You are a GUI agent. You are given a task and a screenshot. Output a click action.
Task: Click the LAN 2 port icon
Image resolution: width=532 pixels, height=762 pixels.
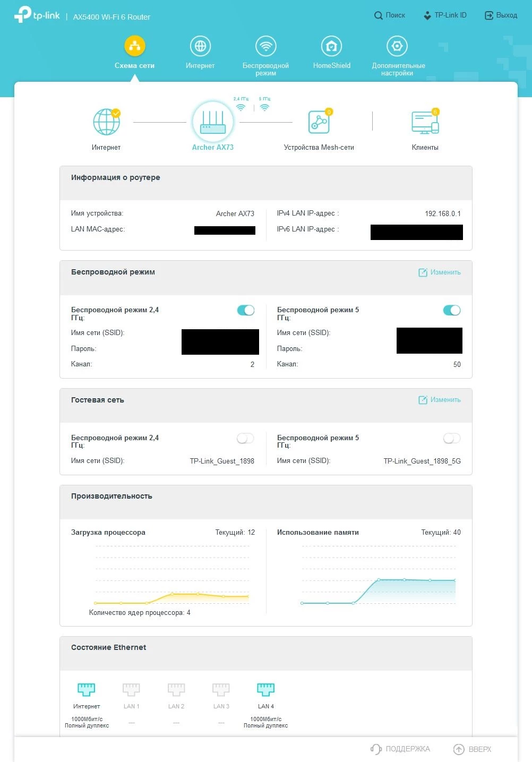point(176,689)
